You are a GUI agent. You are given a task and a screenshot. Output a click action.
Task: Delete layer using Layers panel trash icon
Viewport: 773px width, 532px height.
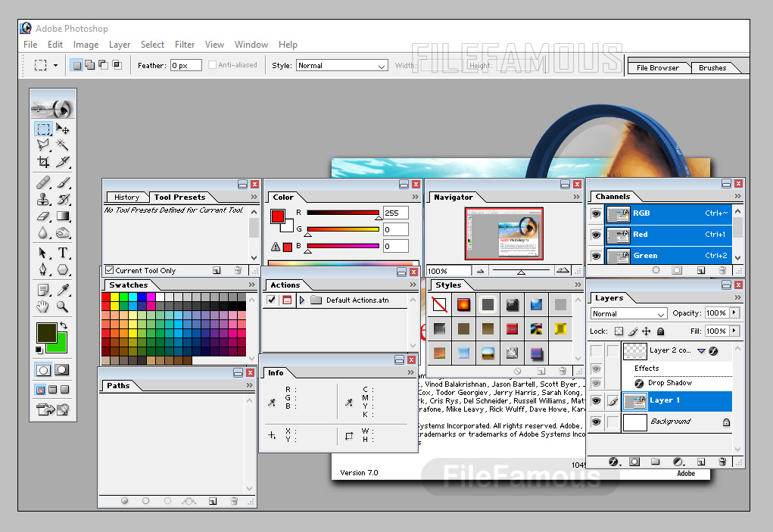tap(722, 462)
